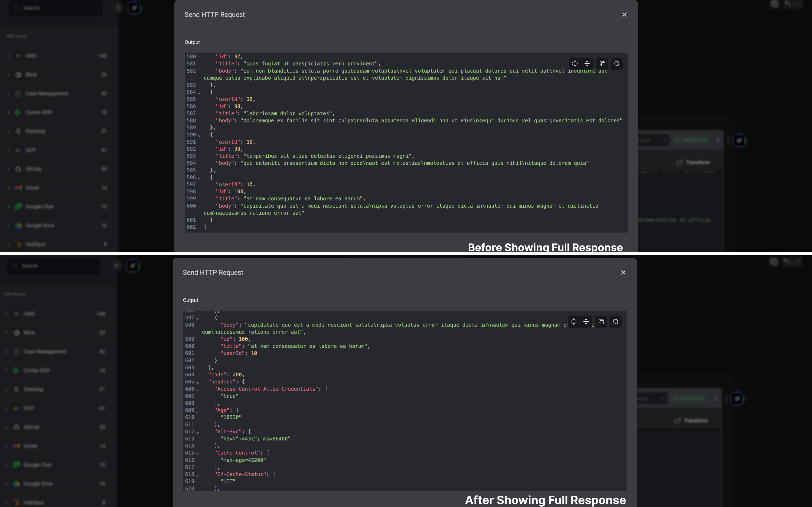Image resolution: width=812 pixels, height=507 pixels.
Task: Click the "code": 200 line in output
Action: tap(226, 374)
